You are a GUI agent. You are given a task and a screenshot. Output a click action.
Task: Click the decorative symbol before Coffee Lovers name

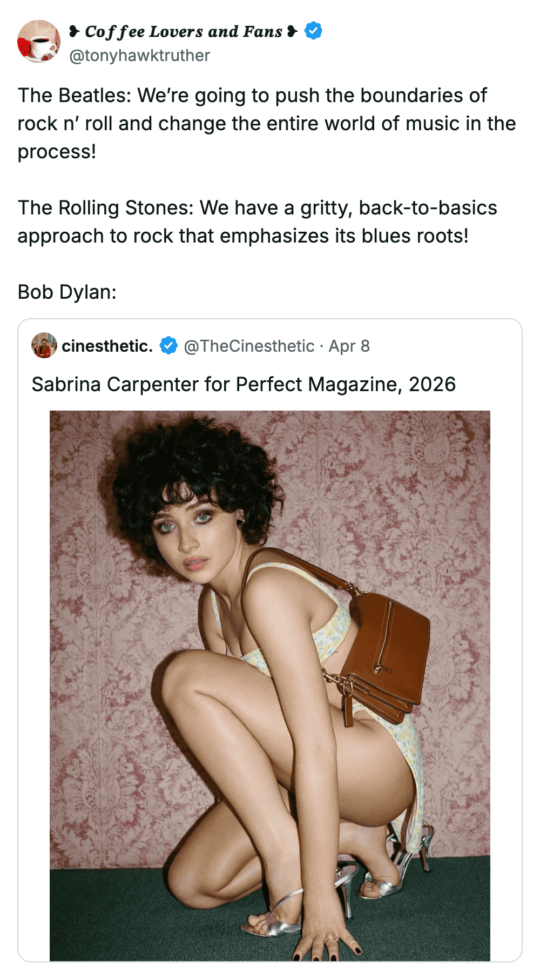[75, 31]
